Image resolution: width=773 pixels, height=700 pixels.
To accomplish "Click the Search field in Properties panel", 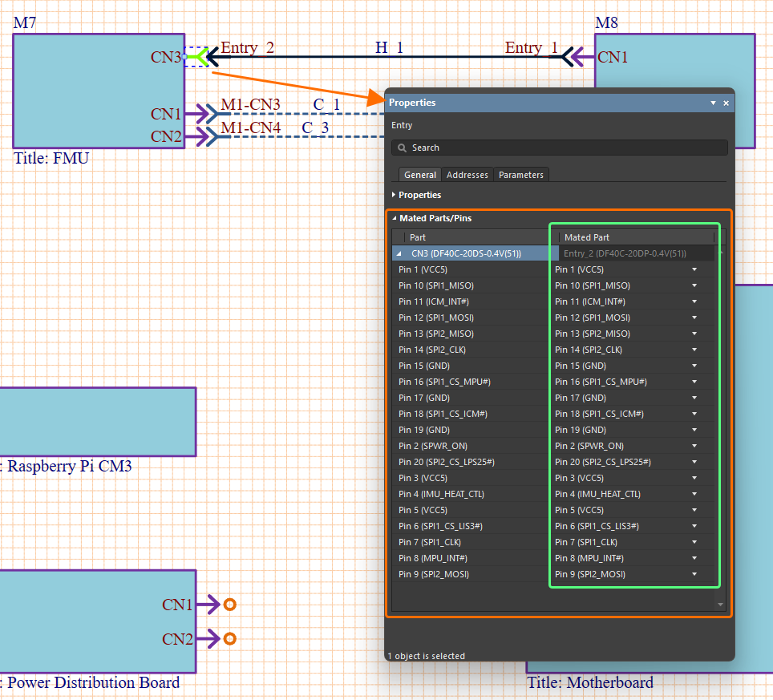I will [x=561, y=148].
